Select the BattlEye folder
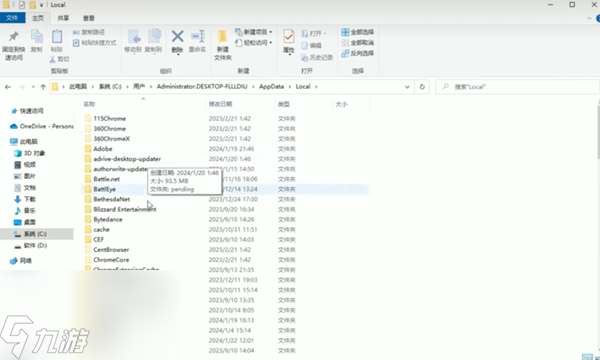600x360 pixels. coord(104,189)
